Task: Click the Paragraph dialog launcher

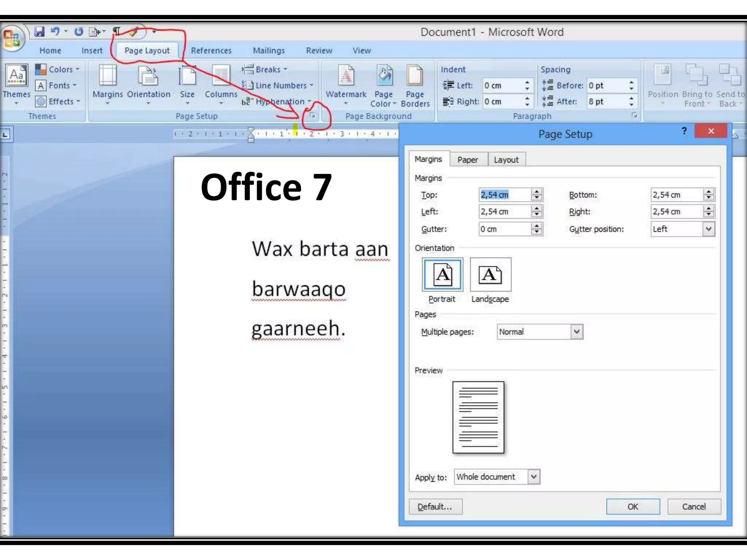Action: coord(635,116)
